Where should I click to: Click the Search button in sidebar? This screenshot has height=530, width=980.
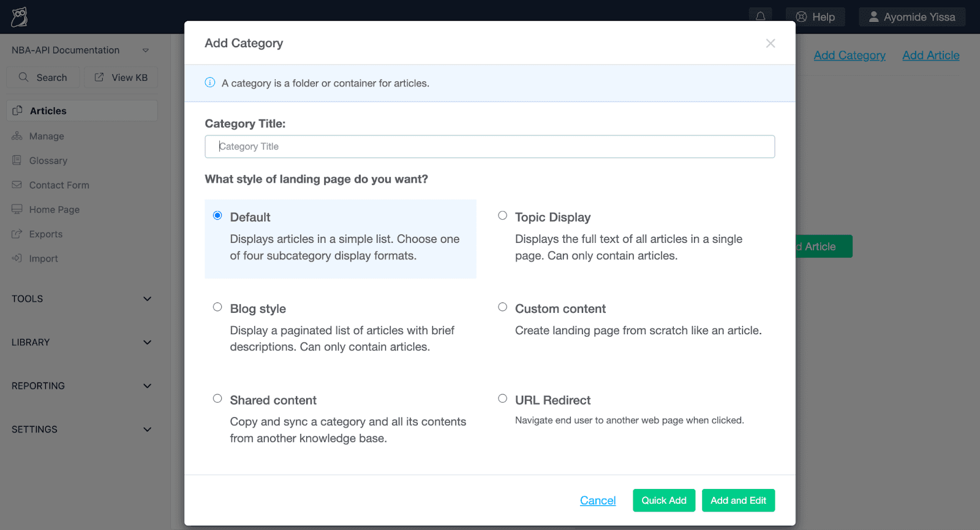click(43, 77)
